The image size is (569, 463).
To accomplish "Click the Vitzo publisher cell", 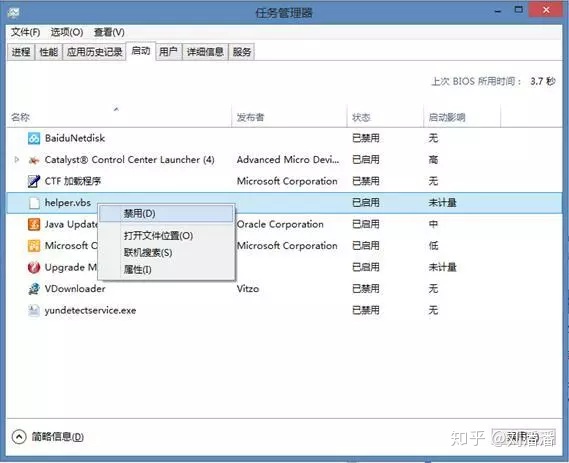I will pos(248,289).
